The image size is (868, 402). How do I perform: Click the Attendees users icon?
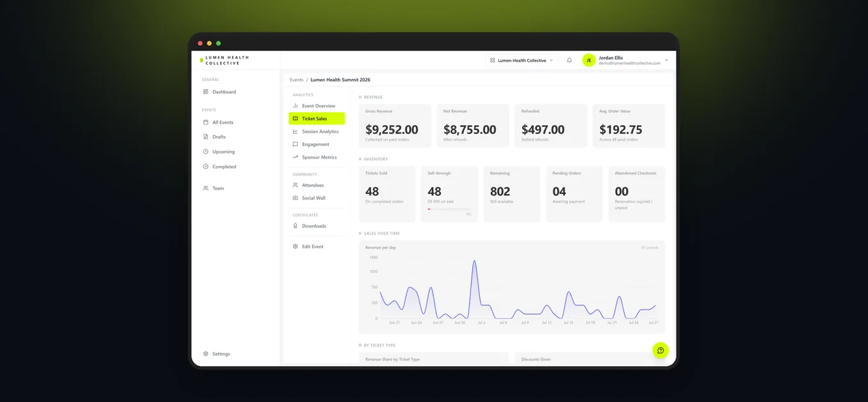pyautogui.click(x=296, y=185)
